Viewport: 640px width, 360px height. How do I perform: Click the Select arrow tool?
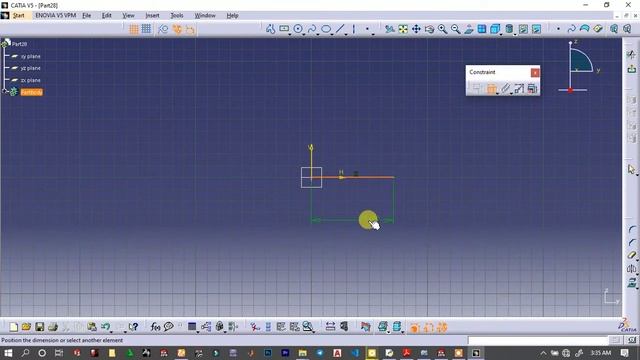coord(631,169)
